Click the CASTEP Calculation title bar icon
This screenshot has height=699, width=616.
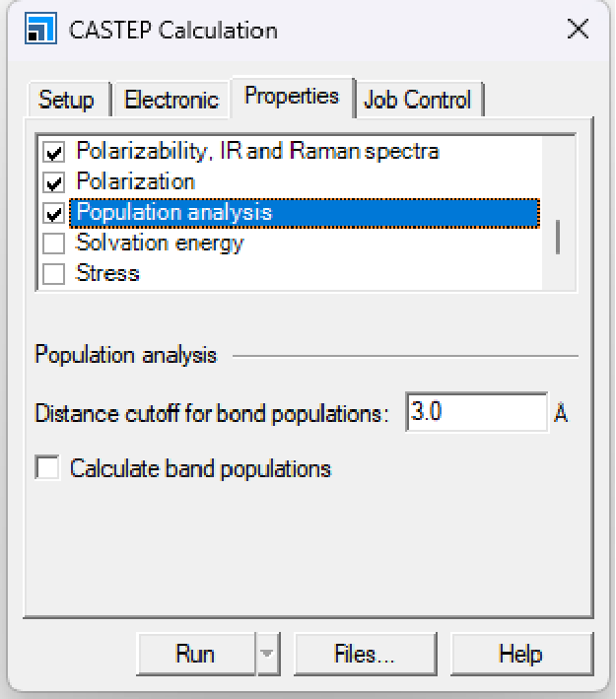pyautogui.click(x=40, y=30)
